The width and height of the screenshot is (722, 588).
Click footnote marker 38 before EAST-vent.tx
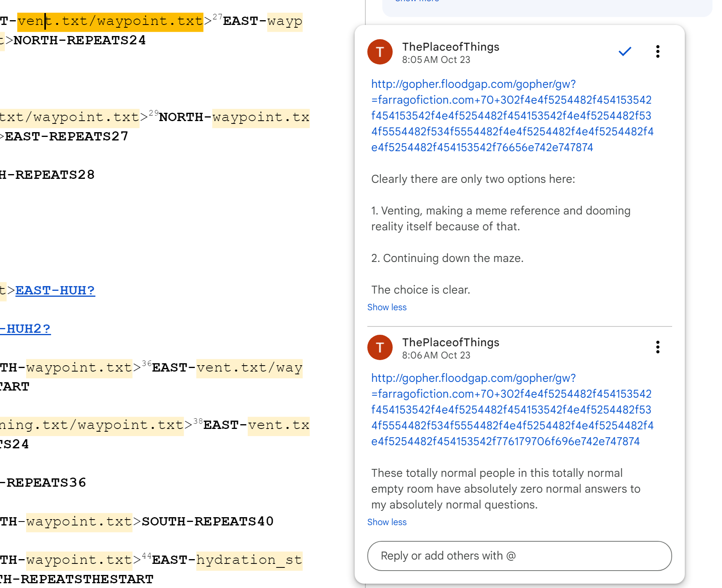198,421
